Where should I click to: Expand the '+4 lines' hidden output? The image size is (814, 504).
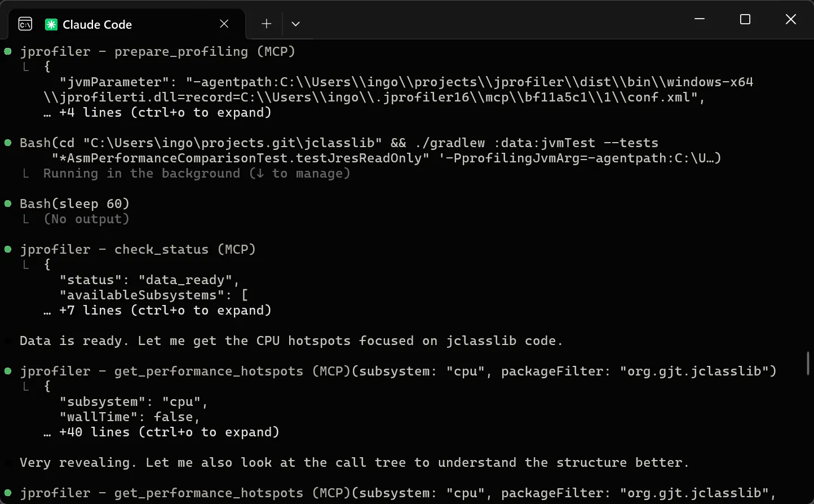[165, 112]
